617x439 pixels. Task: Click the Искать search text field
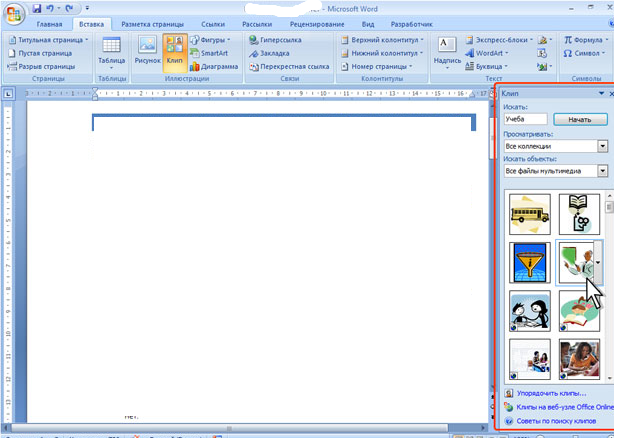[526, 119]
